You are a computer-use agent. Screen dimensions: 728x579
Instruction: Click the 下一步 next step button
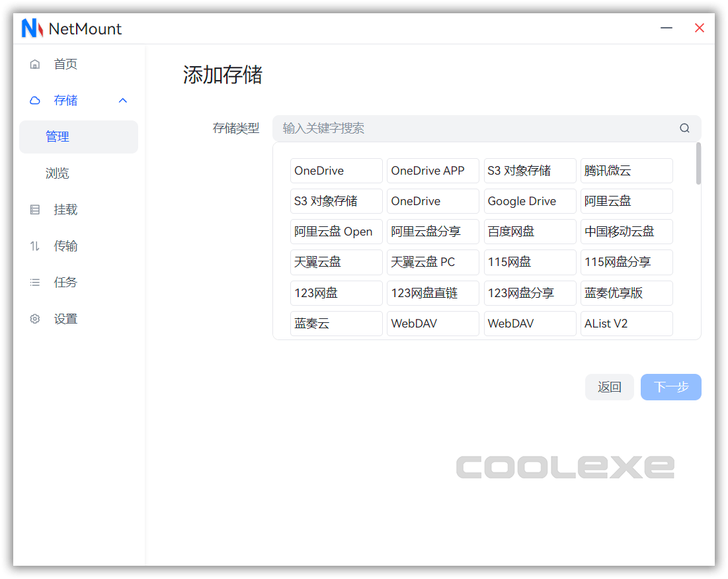click(x=670, y=386)
